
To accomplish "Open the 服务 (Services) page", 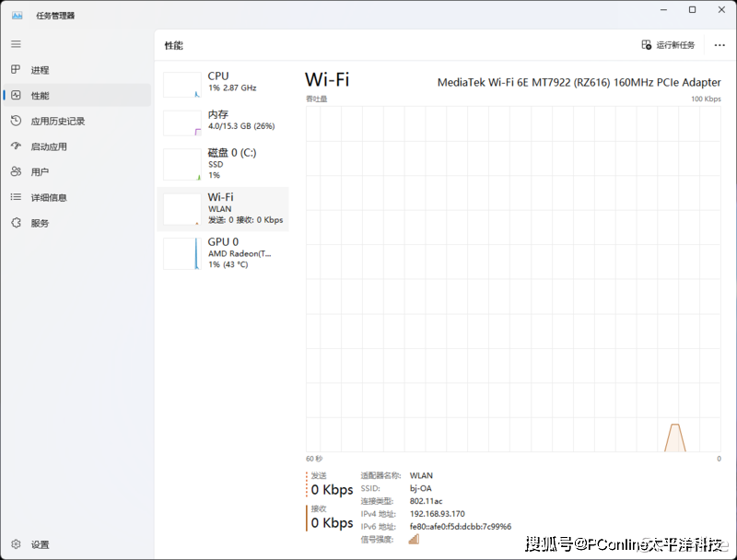I will coord(40,223).
